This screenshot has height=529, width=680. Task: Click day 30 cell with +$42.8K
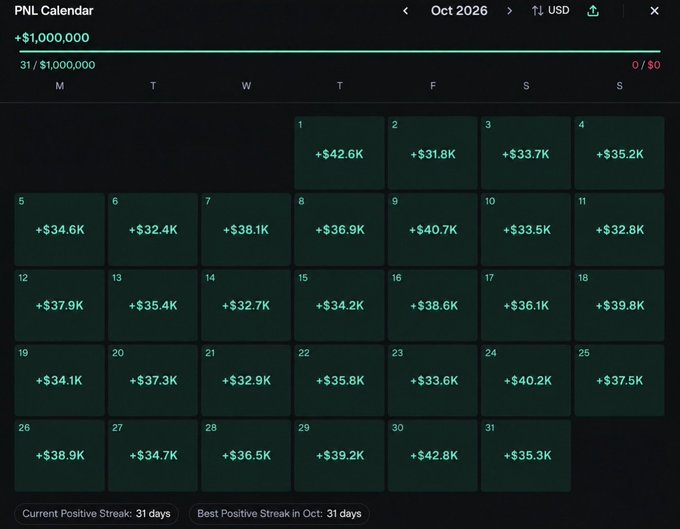(433, 455)
